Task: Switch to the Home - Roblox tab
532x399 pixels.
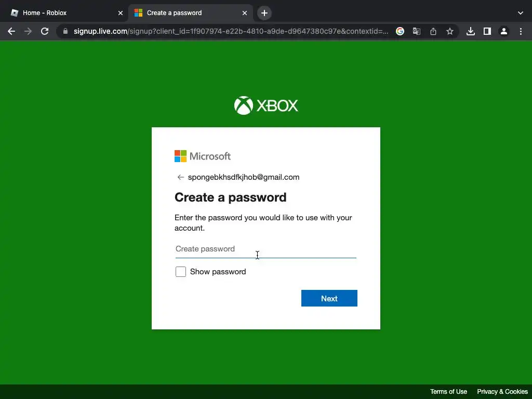Action: (64, 13)
